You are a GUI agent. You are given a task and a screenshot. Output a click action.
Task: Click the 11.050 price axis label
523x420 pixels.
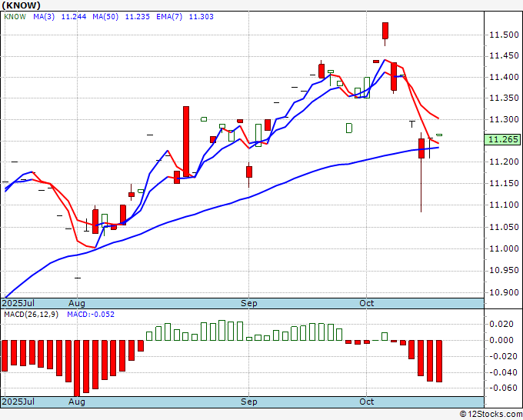click(504, 227)
